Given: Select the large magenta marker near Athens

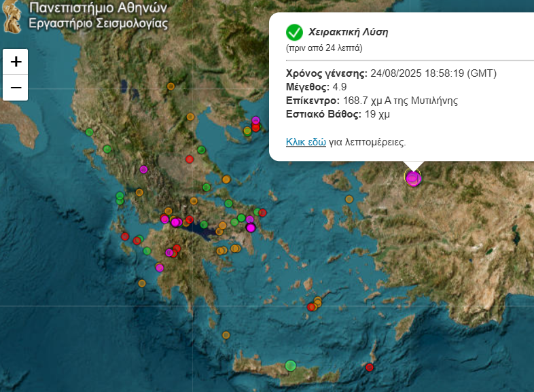Looking at the screenshot, I should 251,228.
